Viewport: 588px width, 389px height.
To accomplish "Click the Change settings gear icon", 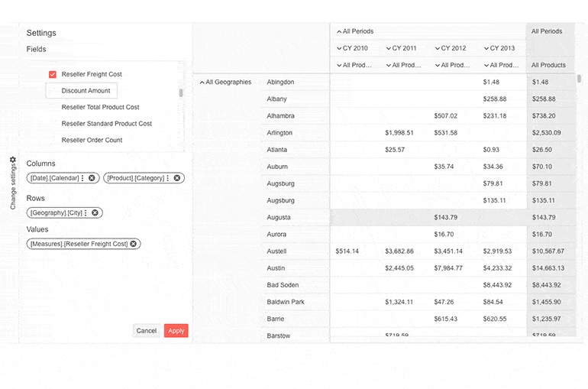I will tap(13, 160).
